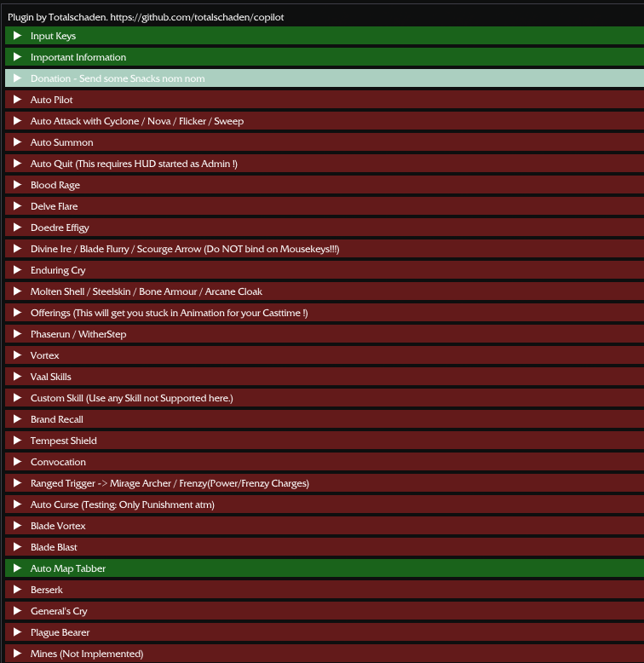644x663 pixels.
Task: Click the 'Doedre Effigy' label
Action: (60, 228)
